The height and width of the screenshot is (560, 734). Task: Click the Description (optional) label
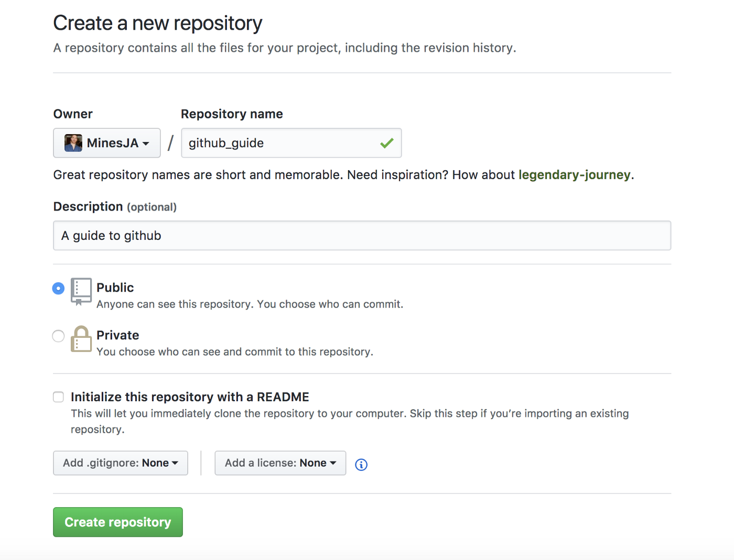pyautogui.click(x=115, y=207)
